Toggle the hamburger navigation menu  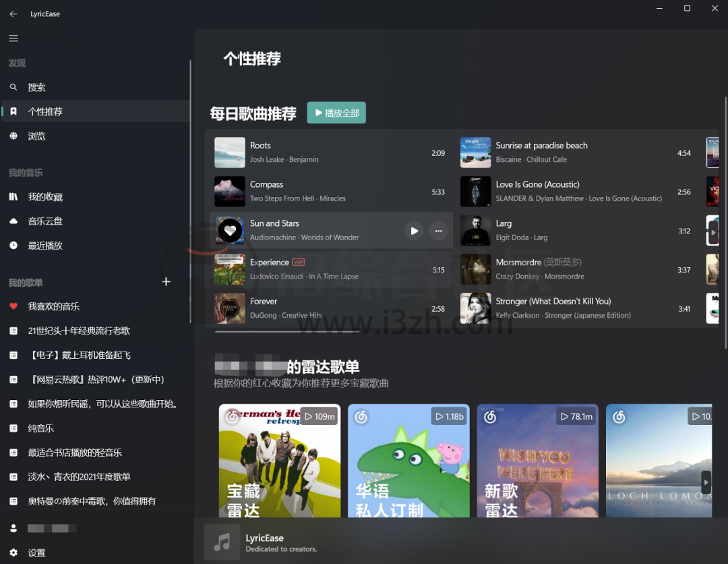tap(13, 38)
